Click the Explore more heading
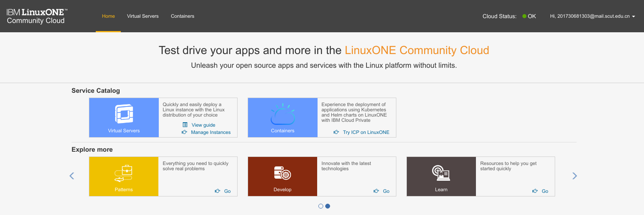The image size is (644, 215). point(92,150)
